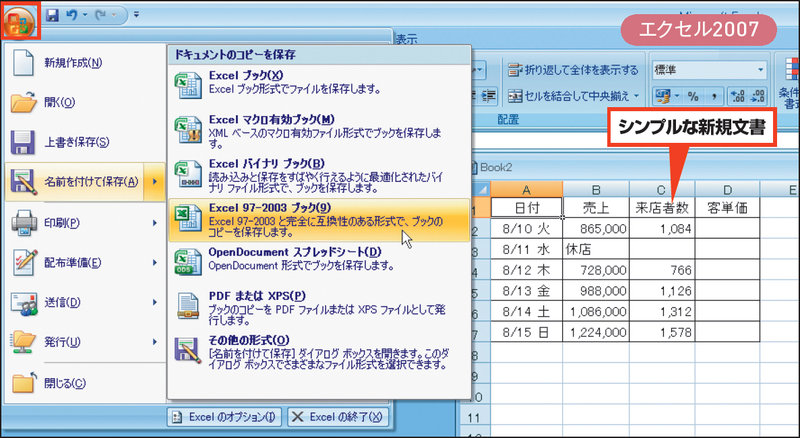Open Customize Quick Access Toolbar dropdown
This screenshot has height=438, width=800.
click(x=136, y=15)
